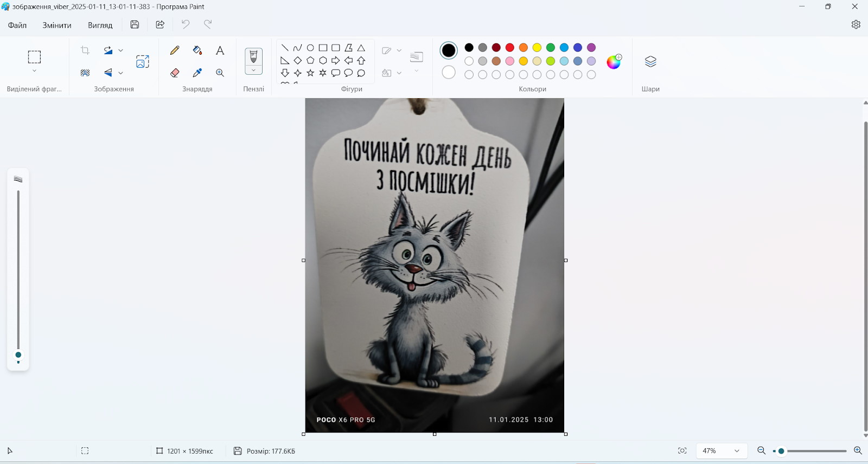
Task: Click the 'Розмір: 177.6КБ' status text
Action: click(271, 451)
